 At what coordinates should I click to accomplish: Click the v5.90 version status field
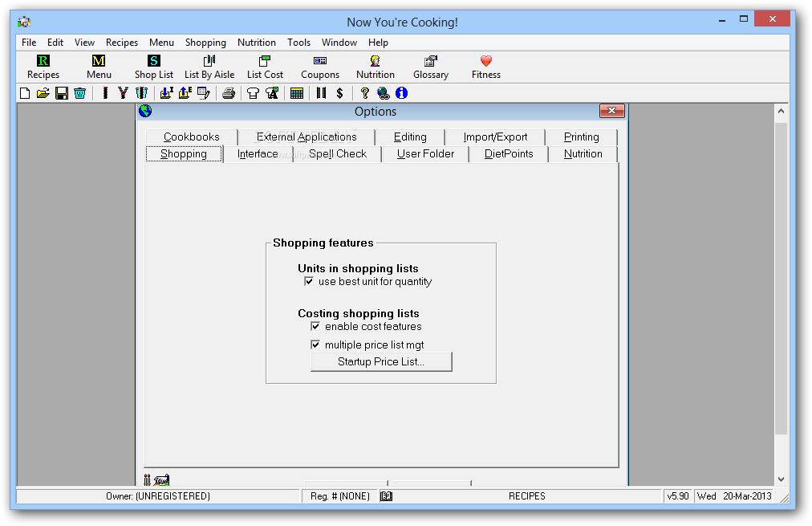(x=678, y=496)
